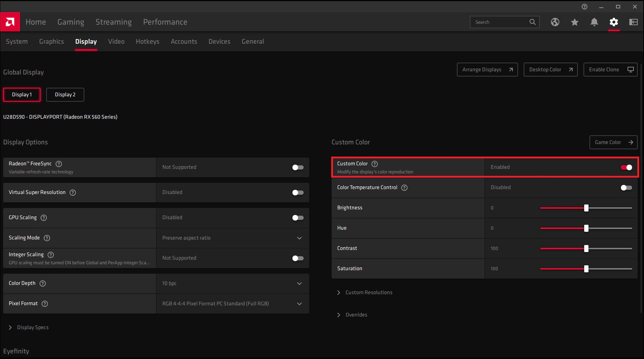This screenshot has height=359, width=644.
Task: Open favorites star icon
Action: coord(574,22)
